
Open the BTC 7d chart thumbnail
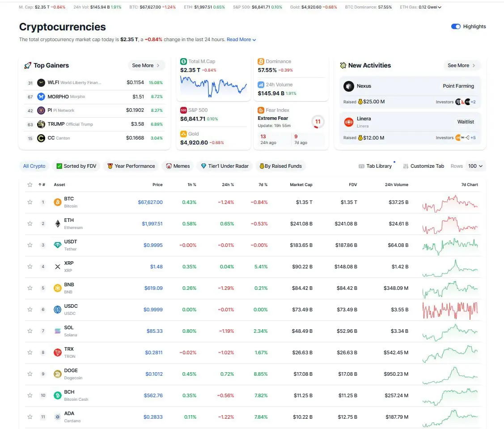450,203
